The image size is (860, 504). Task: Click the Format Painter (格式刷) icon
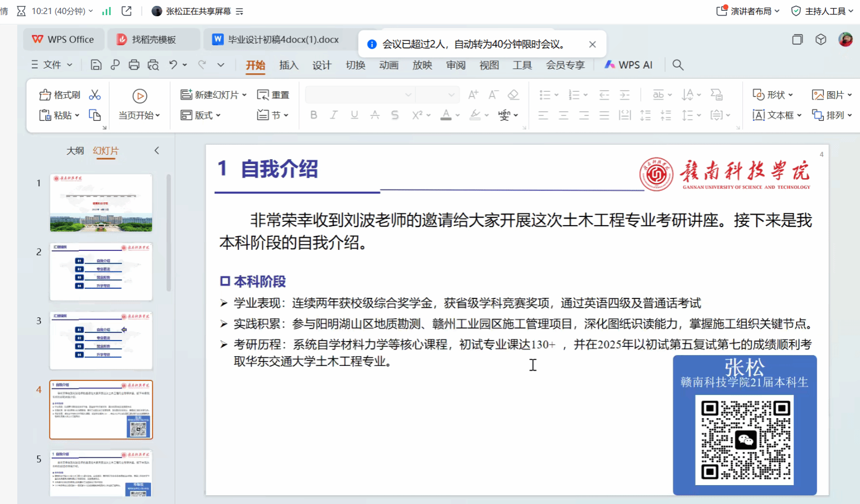click(x=45, y=95)
